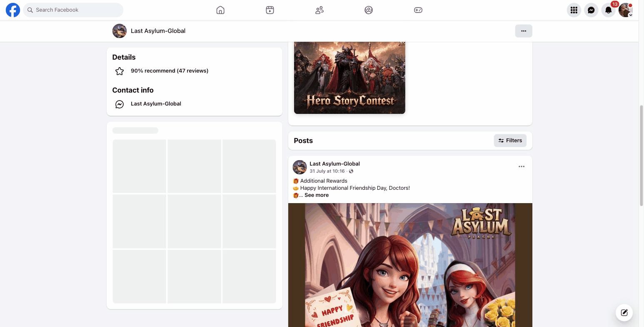This screenshot has width=644, height=327.
Task: Open Last Asylum-Global post author link
Action: pyautogui.click(x=334, y=164)
